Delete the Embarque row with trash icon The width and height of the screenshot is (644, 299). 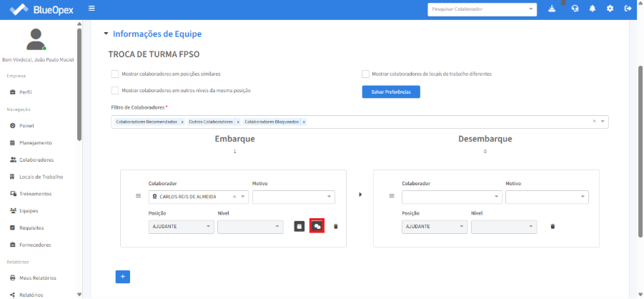click(335, 226)
